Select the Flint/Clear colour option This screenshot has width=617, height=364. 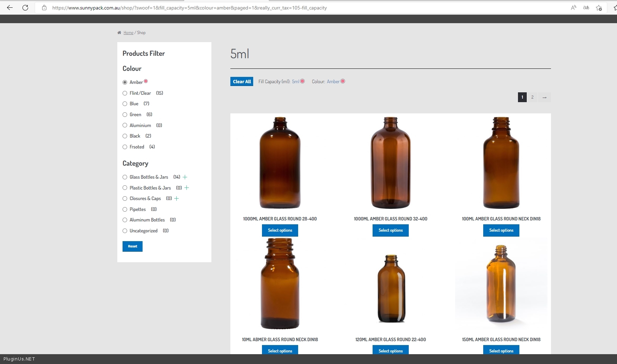coord(125,93)
